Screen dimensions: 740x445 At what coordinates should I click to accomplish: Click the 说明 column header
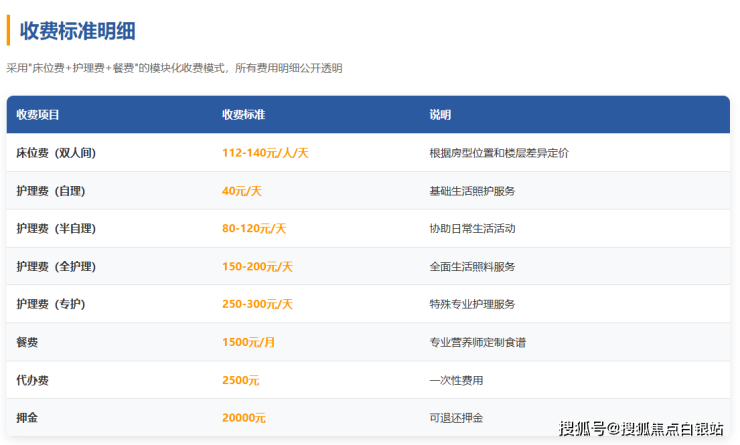pos(440,115)
